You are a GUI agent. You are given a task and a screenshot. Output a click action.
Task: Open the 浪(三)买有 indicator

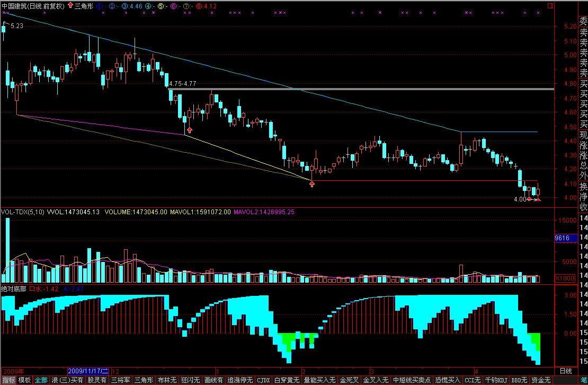tap(67, 381)
